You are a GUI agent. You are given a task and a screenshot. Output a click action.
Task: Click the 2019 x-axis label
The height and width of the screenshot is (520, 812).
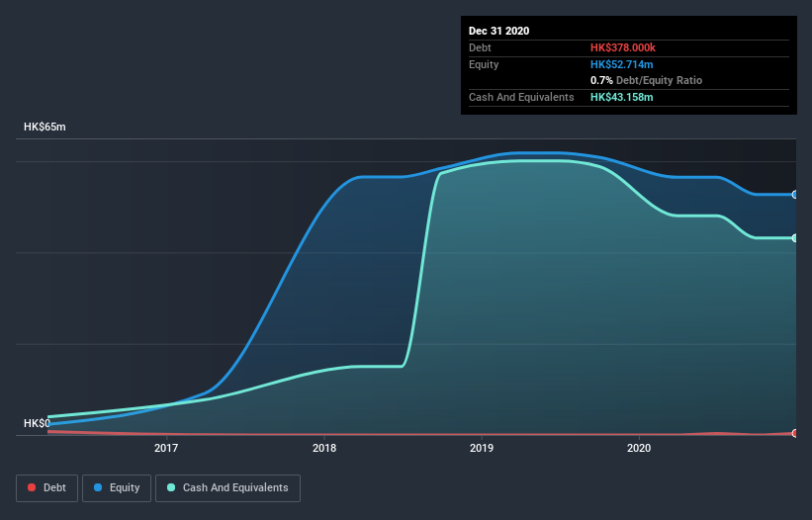pyautogui.click(x=482, y=448)
